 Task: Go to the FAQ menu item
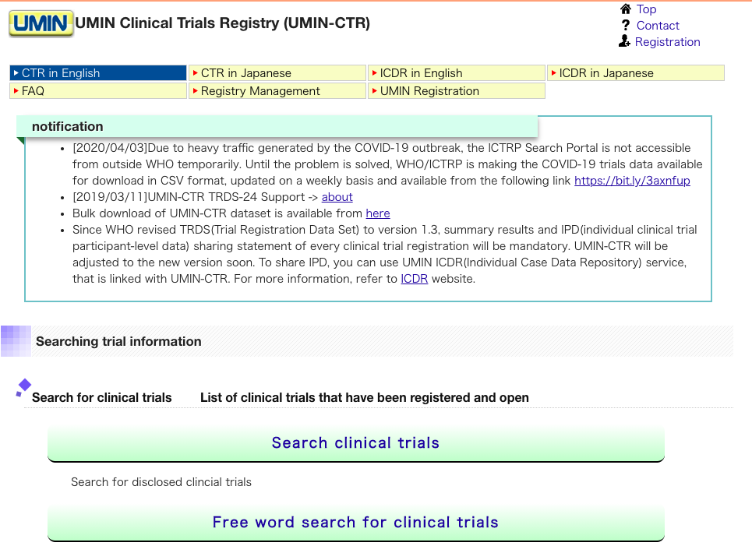point(98,90)
